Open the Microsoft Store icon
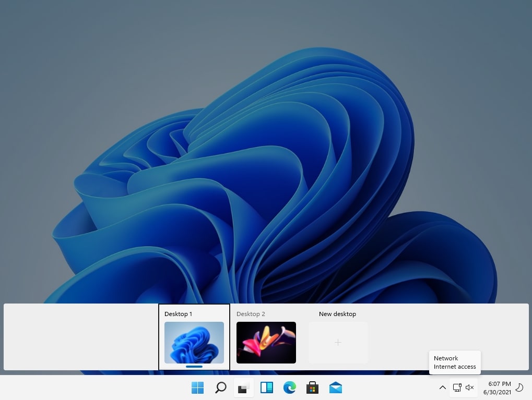Screen dimensions: 532x400 313,387
